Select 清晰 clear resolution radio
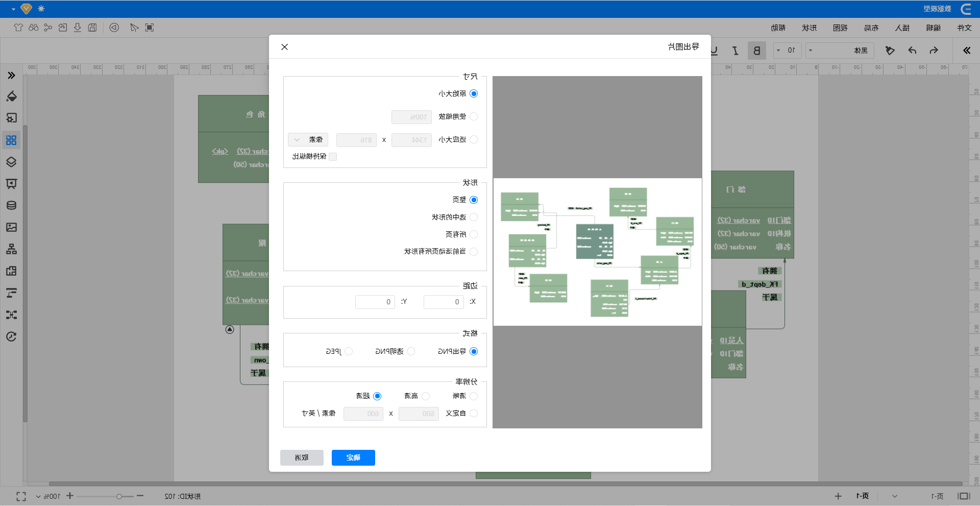 point(474,396)
